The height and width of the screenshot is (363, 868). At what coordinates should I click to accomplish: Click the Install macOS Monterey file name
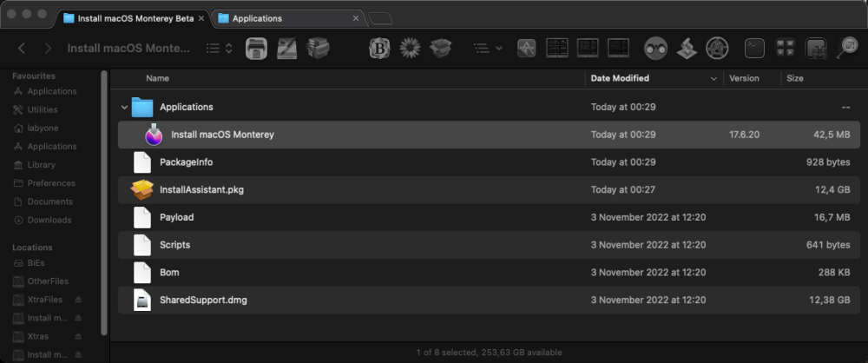pos(222,135)
